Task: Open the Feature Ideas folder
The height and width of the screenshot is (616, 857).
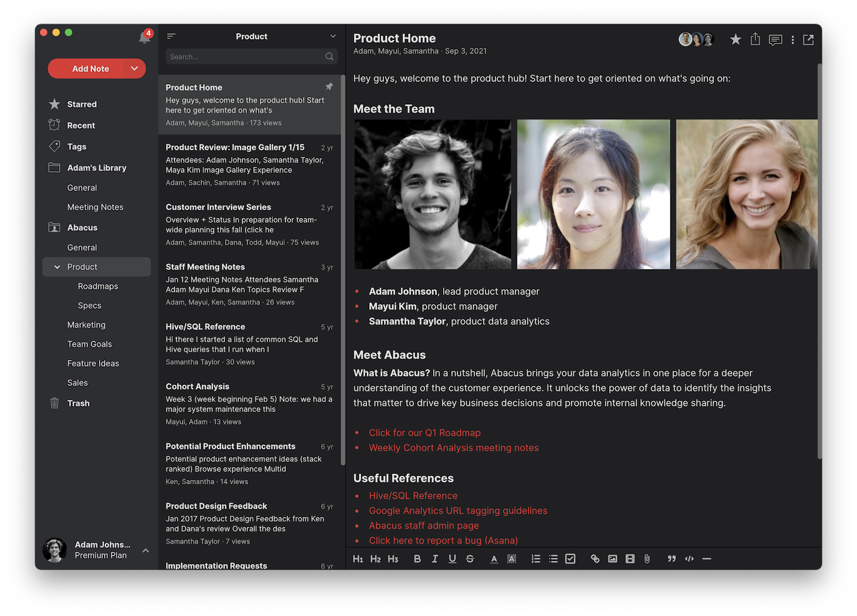Action: click(93, 363)
